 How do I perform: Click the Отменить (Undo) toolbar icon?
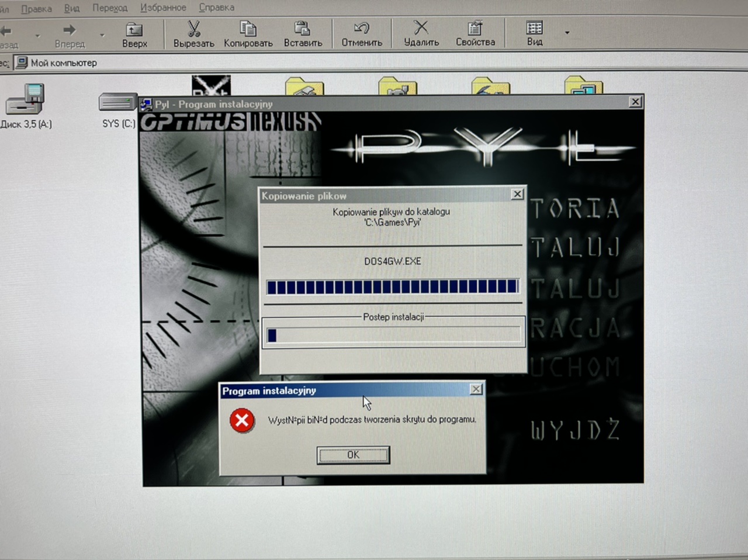point(362,28)
